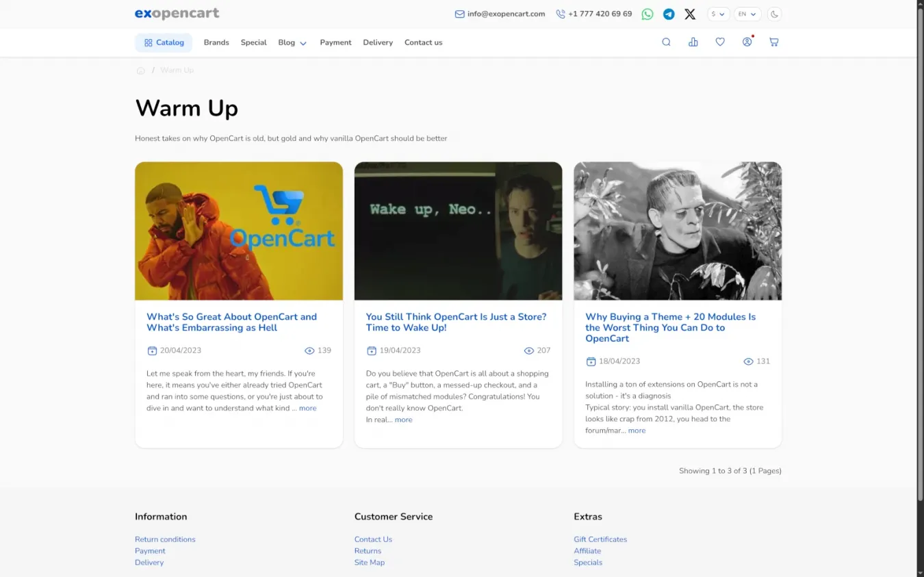Viewport: 924px width, 577px height.
Task: Open the shopping cart icon
Action: [773, 42]
